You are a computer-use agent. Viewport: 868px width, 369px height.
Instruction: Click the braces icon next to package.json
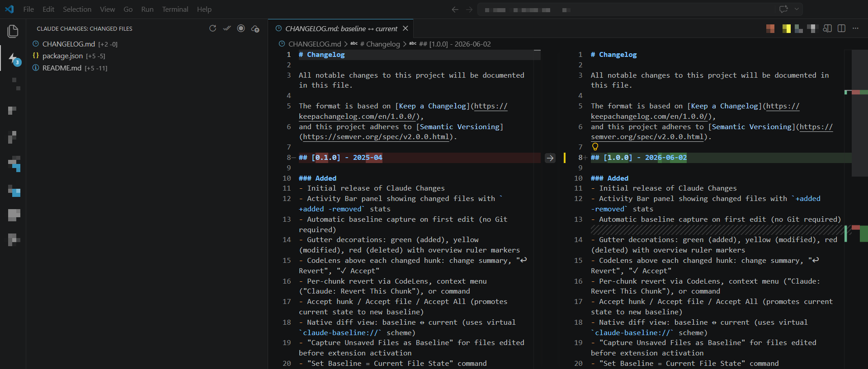pyautogui.click(x=36, y=56)
